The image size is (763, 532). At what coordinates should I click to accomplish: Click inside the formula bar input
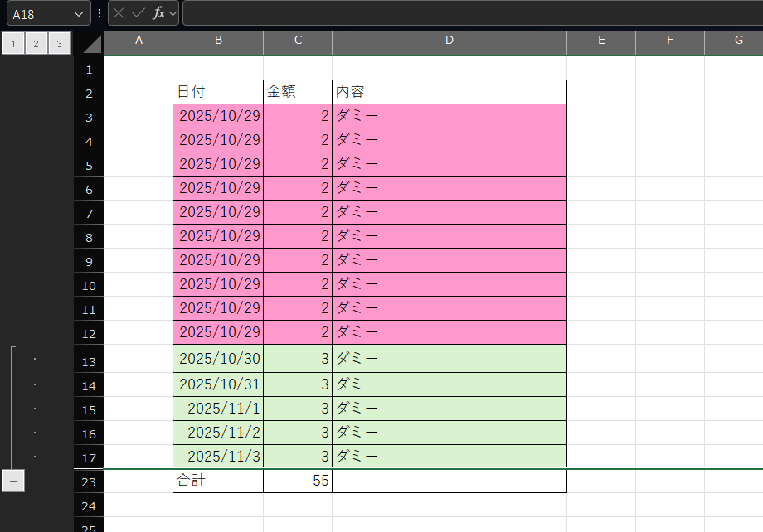pyautogui.click(x=464, y=13)
